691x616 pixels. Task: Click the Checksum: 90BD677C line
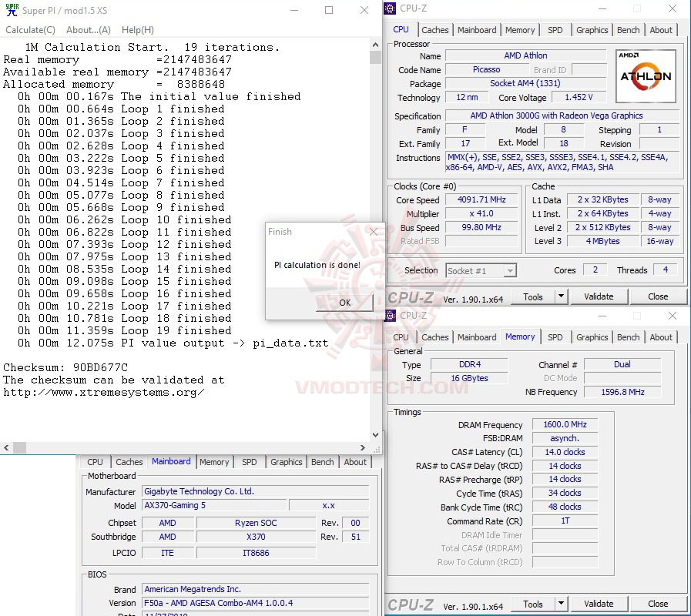pos(65,367)
